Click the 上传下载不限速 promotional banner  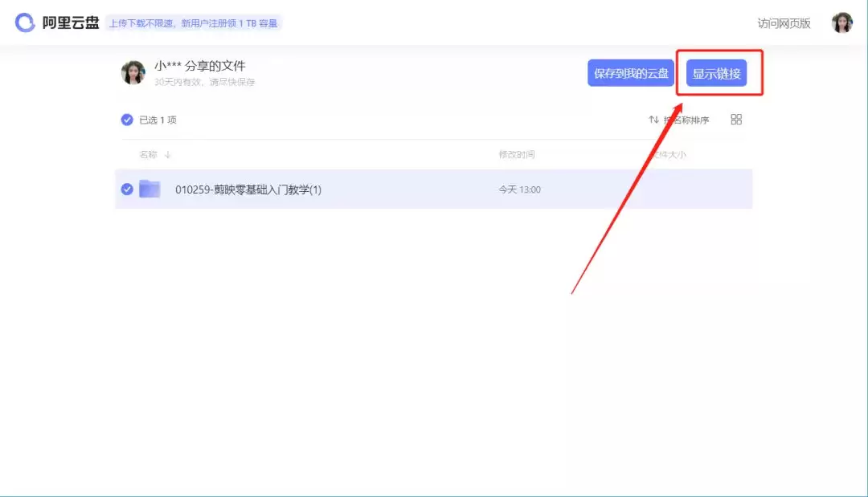pyautogui.click(x=193, y=23)
